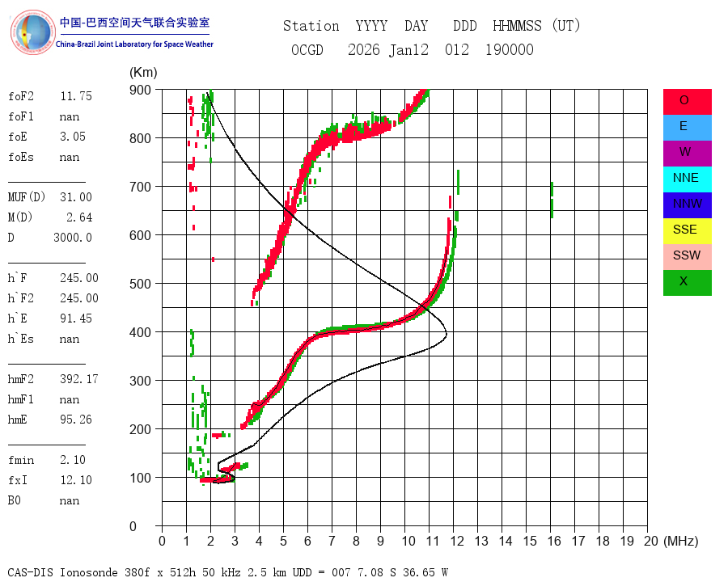
Task: Click the HHMMSS (UT) header label
Action: 537,26
